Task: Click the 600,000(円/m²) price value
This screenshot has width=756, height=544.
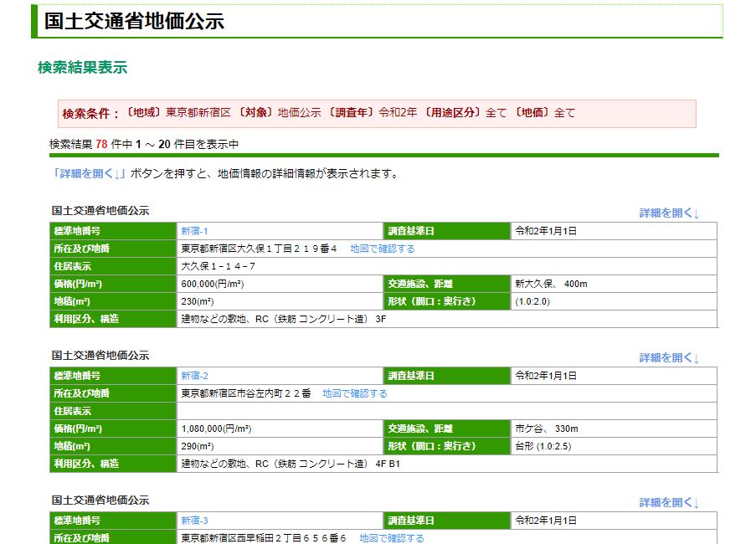Action: click(213, 284)
